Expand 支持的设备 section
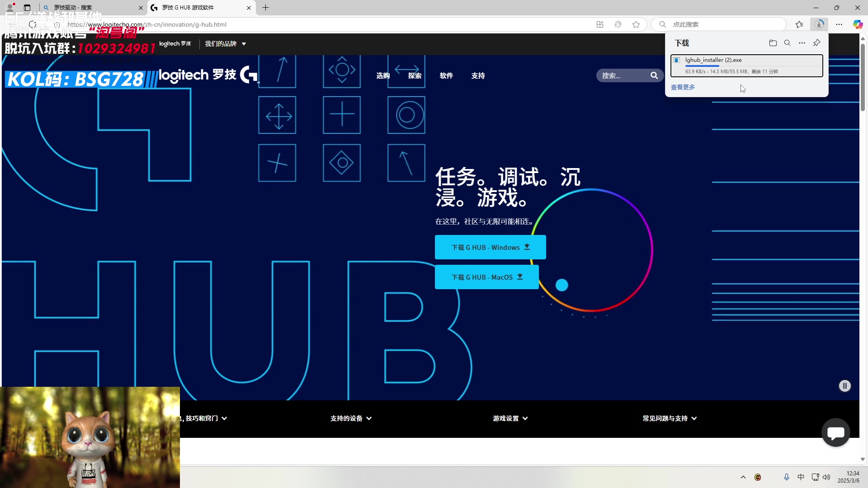Viewport: 868px width, 488px height. [351, 418]
